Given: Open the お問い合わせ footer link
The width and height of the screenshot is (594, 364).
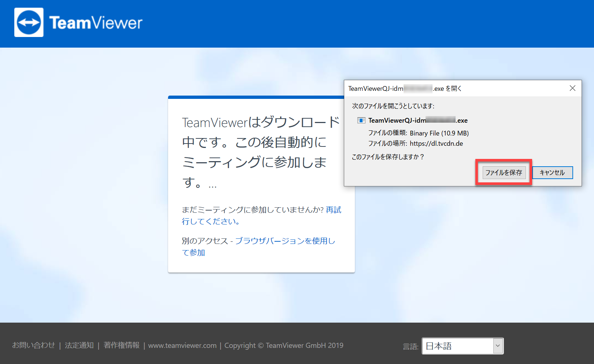Looking at the screenshot, I should 33,345.
